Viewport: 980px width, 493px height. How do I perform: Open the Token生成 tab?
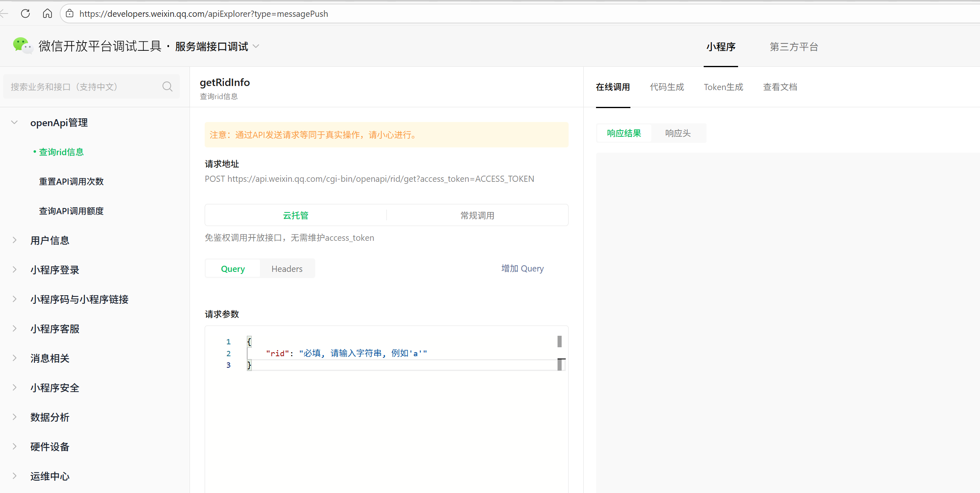point(723,87)
